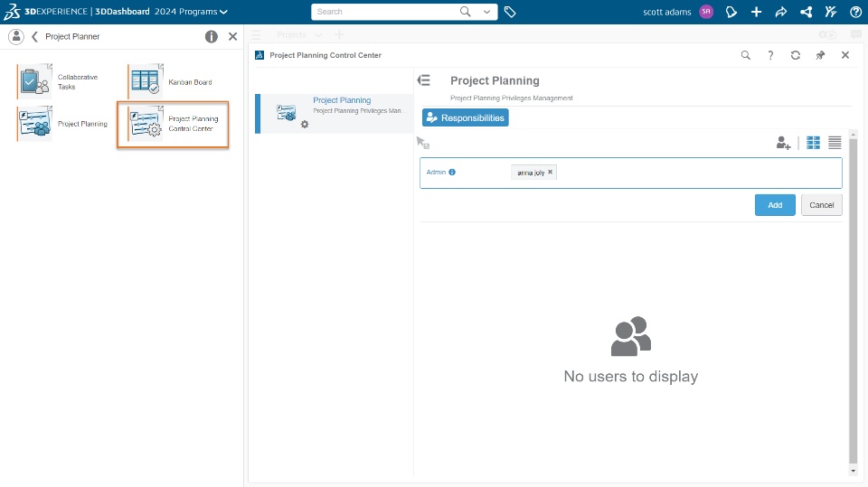Click the Share arrow icon
Screen dimensions: 868x487
(781, 12)
